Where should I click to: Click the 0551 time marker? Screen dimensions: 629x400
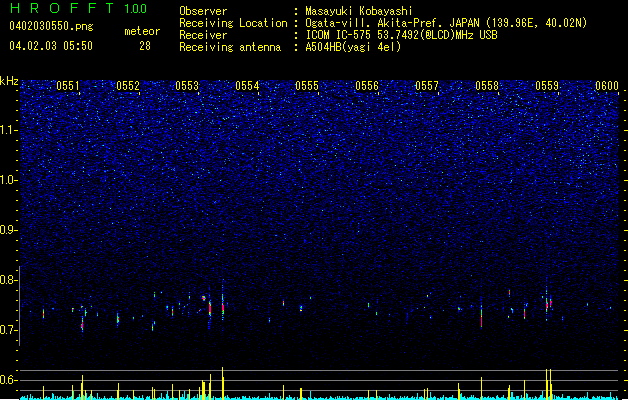[68, 86]
